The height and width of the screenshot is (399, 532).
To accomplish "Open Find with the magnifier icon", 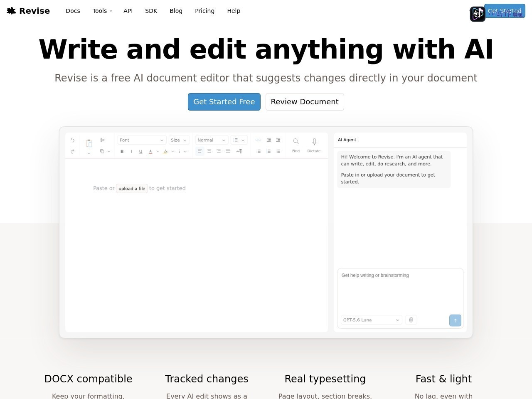I will (296, 145).
